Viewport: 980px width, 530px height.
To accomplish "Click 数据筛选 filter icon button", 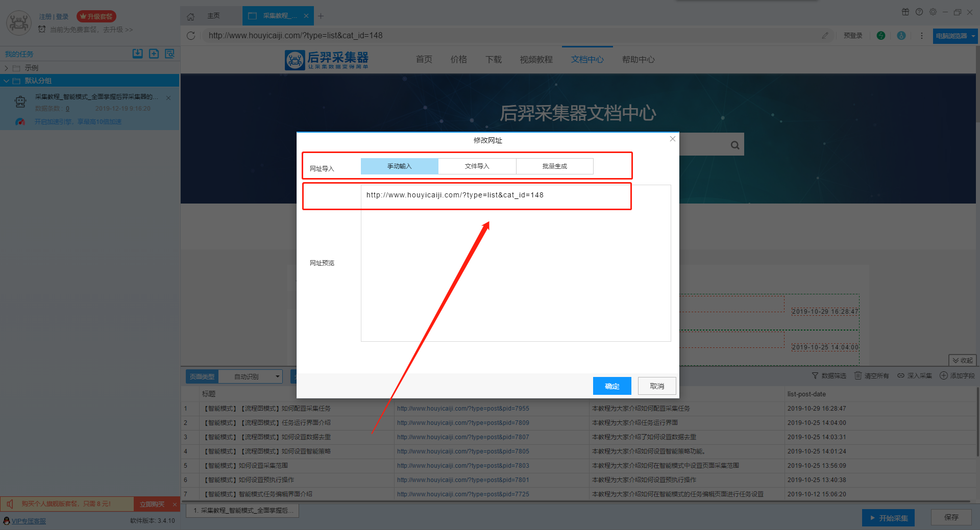I will [x=828, y=375].
